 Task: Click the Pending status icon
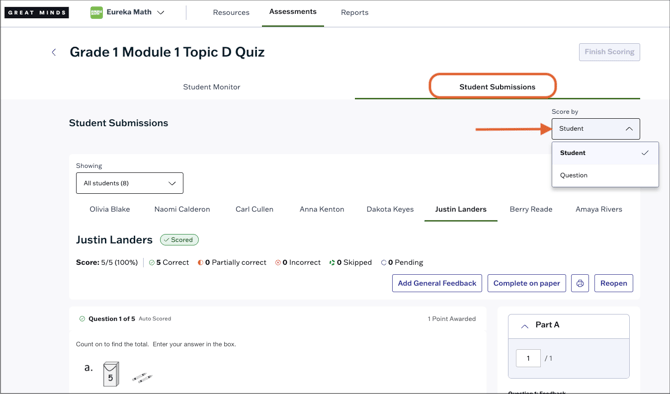[384, 263]
